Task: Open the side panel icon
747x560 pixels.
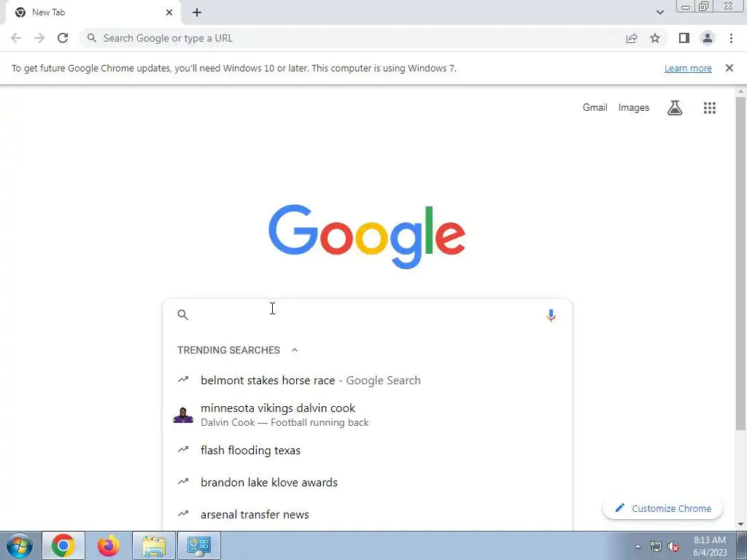Action: (684, 38)
